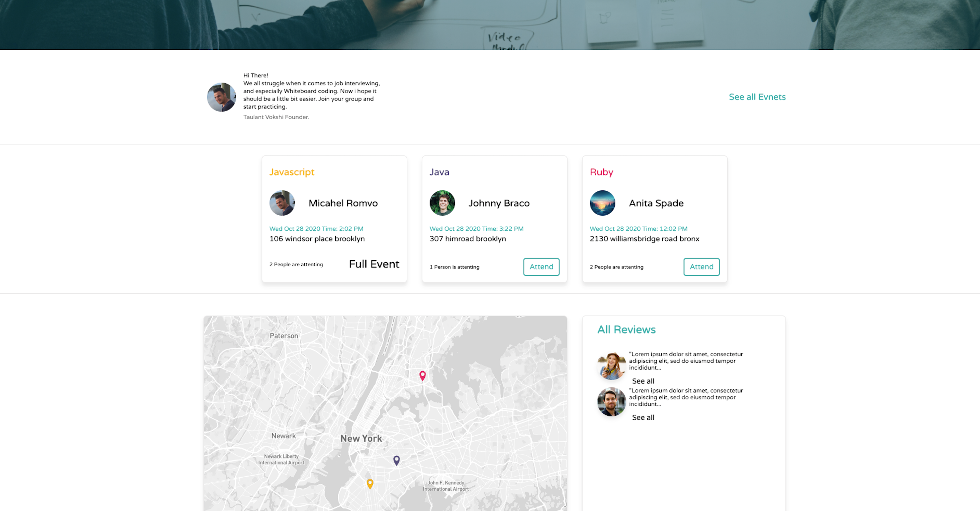Click the All Reviews heading
The width and height of the screenshot is (980, 511).
[x=626, y=330]
